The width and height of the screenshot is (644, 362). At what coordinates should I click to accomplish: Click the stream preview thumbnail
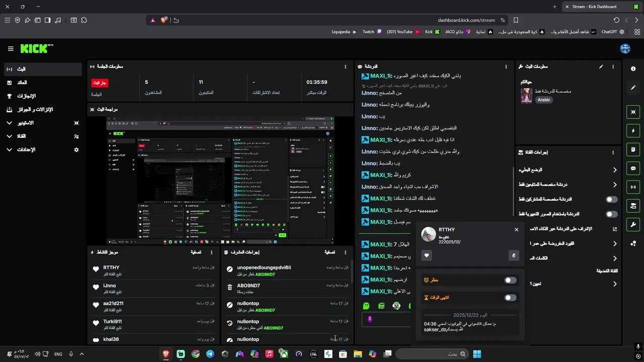(x=220, y=181)
